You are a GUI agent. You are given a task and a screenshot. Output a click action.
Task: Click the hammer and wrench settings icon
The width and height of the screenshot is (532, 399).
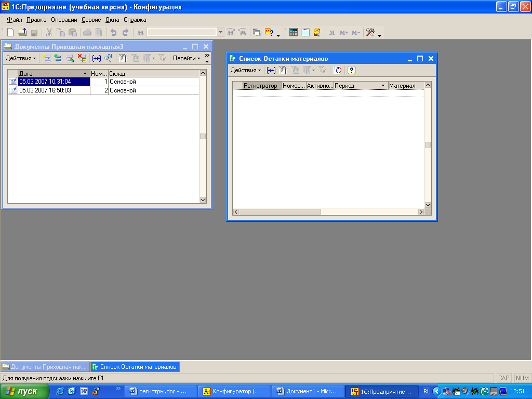tap(370, 33)
